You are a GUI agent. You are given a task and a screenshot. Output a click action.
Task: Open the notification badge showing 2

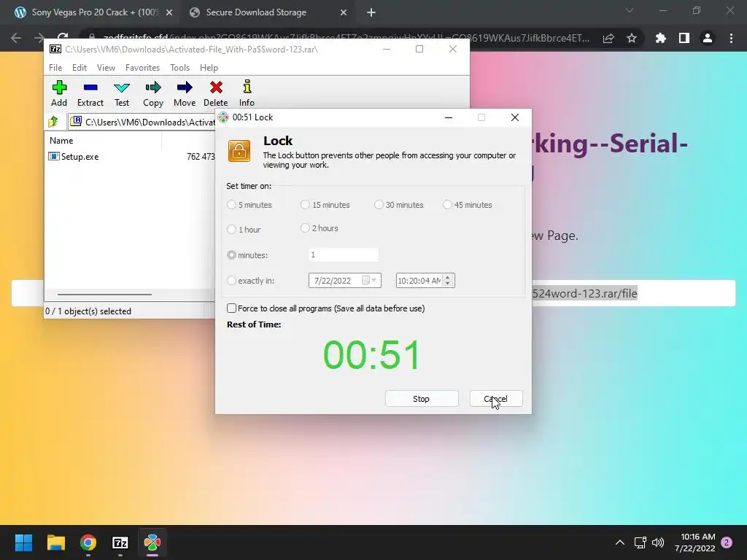(x=727, y=542)
